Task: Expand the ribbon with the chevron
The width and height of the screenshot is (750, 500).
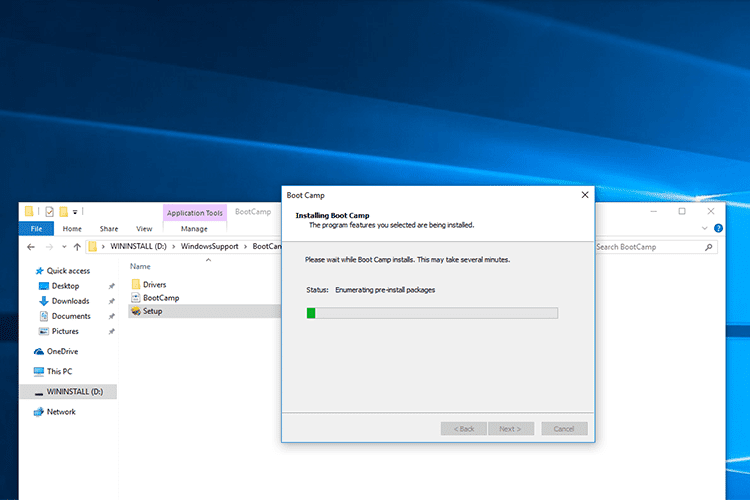Action: pyautogui.click(x=704, y=228)
